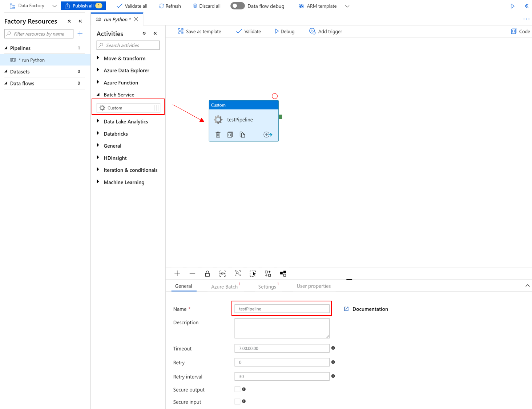Image resolution: width=532 pixels, height=409 pixels.
Task: Click the activities search field
Action: pyautogui.click(x=127, y=45)
